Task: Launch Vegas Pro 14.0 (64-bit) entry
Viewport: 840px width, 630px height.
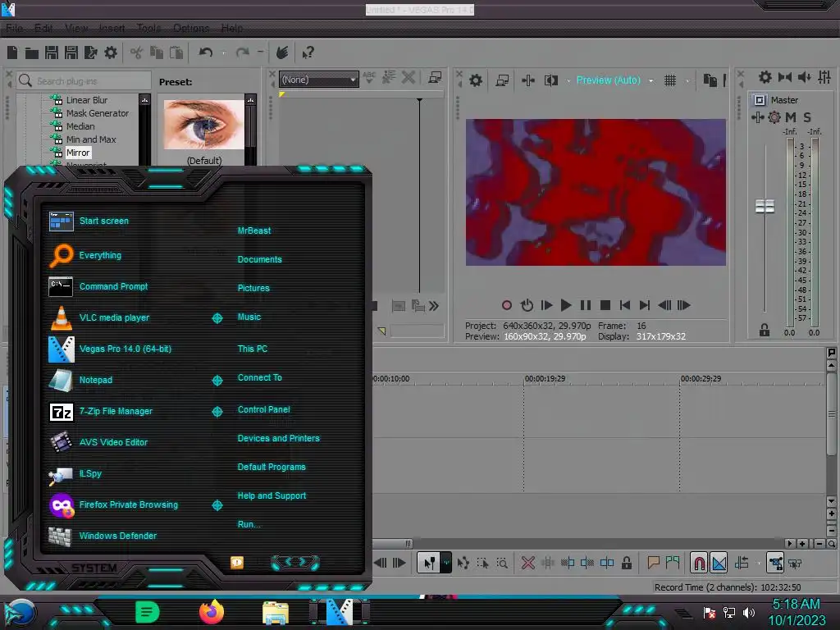Action: click(x=109, y=349)
